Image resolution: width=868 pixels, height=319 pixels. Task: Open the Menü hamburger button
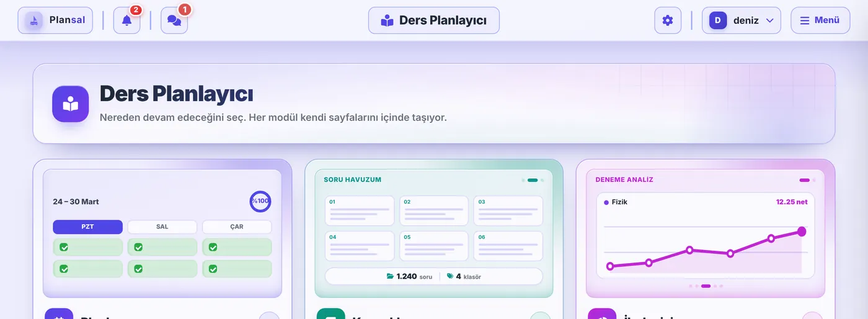(x=820, y=20)
